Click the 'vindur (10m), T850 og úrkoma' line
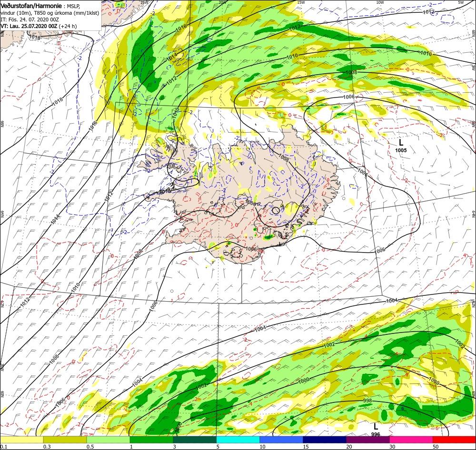This screenshot has width=476, height=450. click(50, 13)
